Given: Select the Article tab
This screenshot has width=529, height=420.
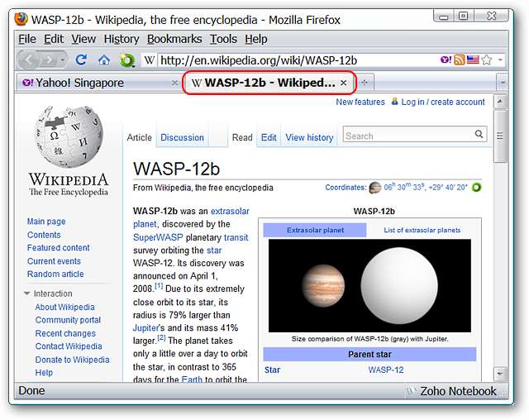Looking at the screenshot, I should click(x=140, y=137).
